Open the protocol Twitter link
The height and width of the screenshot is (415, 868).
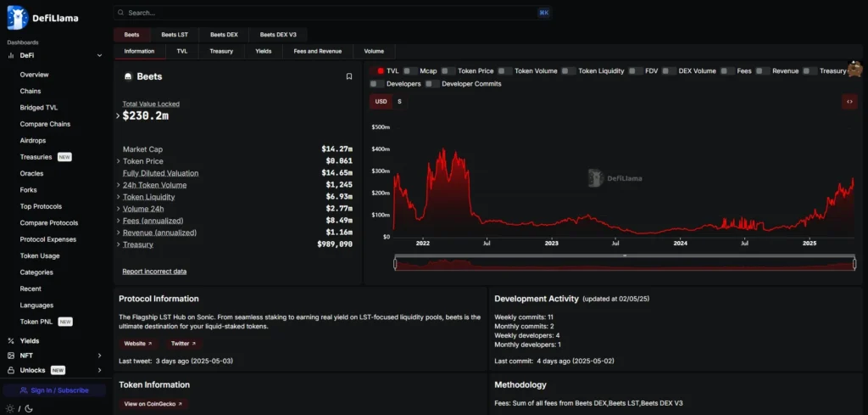[x=183, y=344]
